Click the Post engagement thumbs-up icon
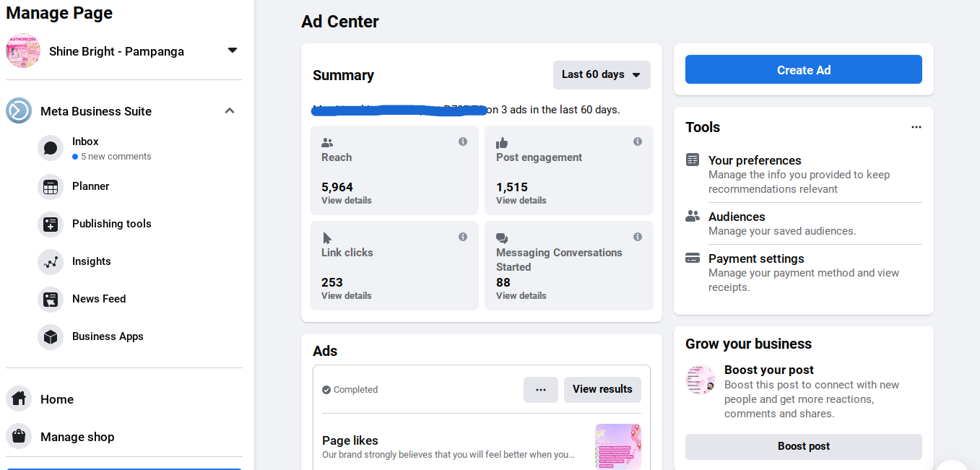 (x=502, y=143)
